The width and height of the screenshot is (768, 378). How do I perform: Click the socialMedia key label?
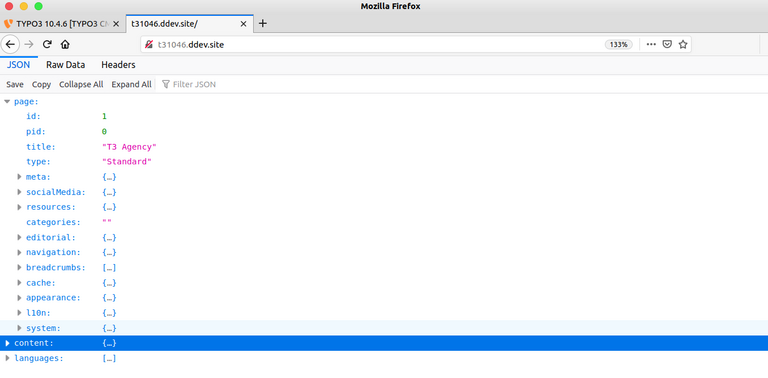coord(55,192)
